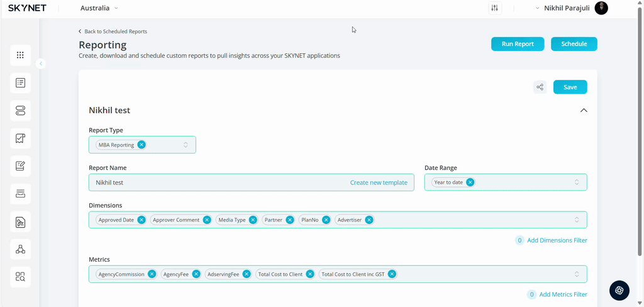Click the round help widget icon
644x307 pixels.
pos(619,290)
